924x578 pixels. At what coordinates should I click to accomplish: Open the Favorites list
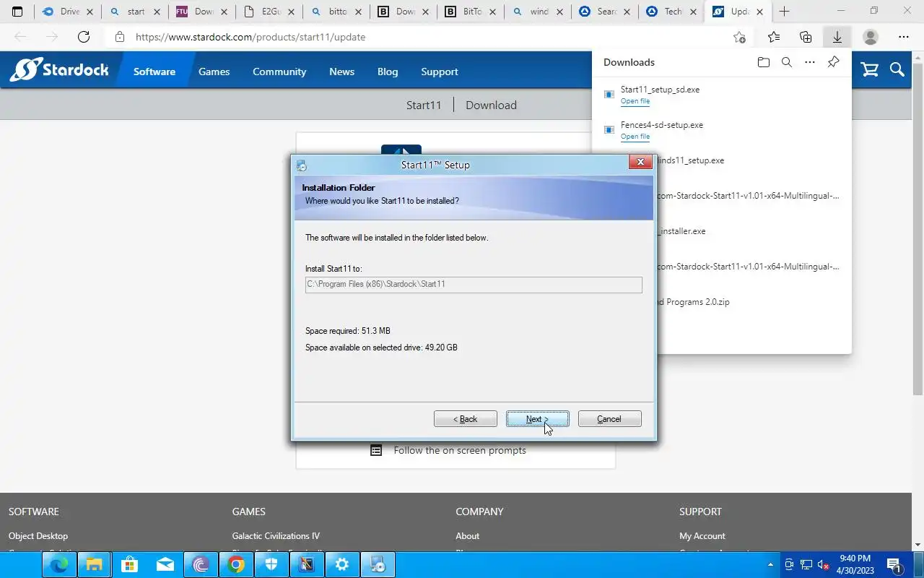coord(774,37)
